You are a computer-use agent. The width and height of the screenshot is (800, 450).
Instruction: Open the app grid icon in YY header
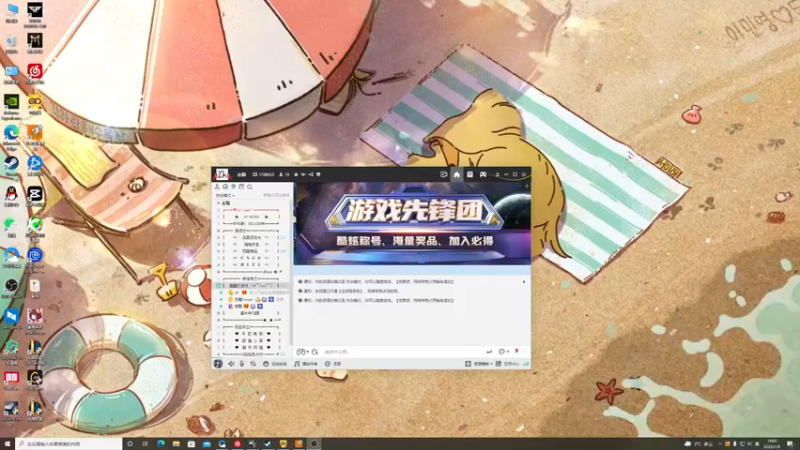tap(470, 174)
